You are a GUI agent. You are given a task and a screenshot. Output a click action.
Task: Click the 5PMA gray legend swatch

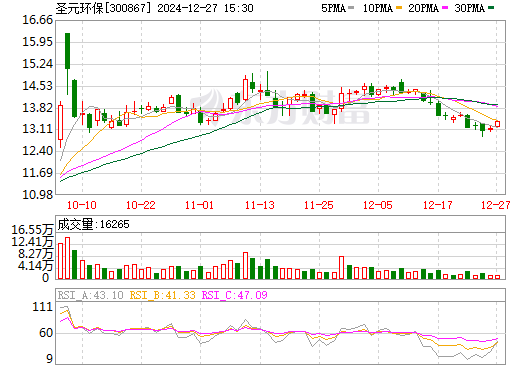(x=351, y=8)
